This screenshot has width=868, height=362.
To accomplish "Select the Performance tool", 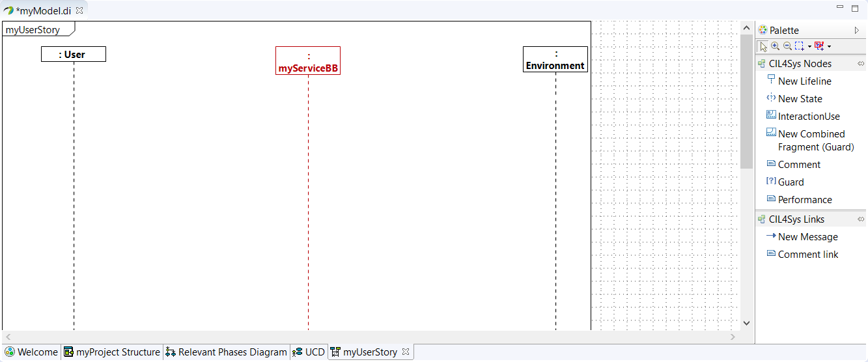I will tap(799, 200).
